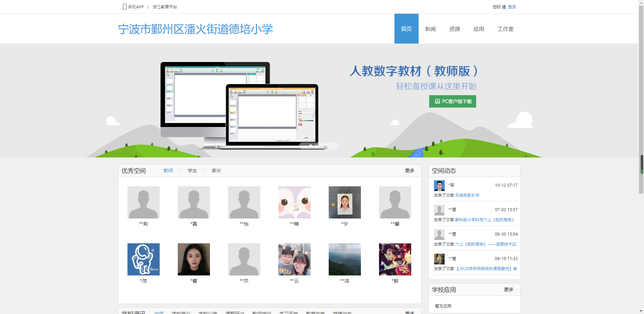The height and width of the screenshot is (314, 644).
Task: Click the scroll-down arrow of the scrollbar
Action: [641, 311]
